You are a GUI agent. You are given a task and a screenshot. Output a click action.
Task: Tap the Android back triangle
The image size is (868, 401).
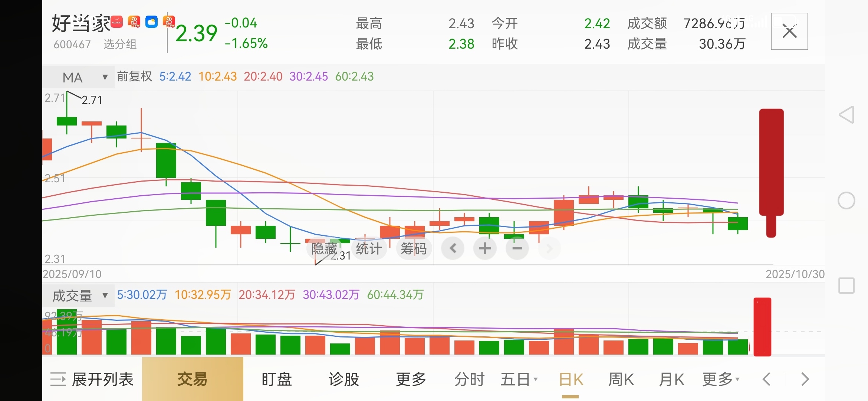tap(846, 115)
